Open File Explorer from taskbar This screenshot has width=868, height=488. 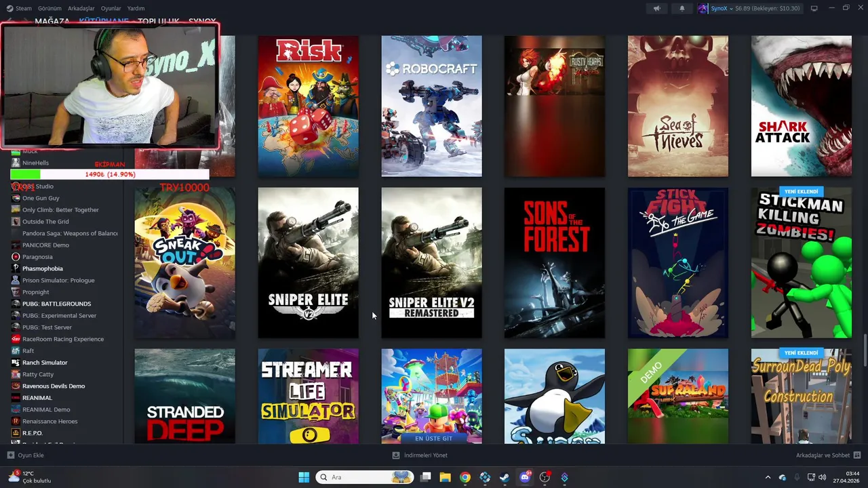tap(446, 477)
